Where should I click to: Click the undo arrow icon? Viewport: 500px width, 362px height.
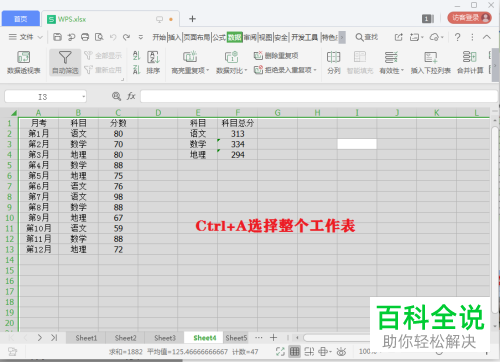tap(113, 37)
